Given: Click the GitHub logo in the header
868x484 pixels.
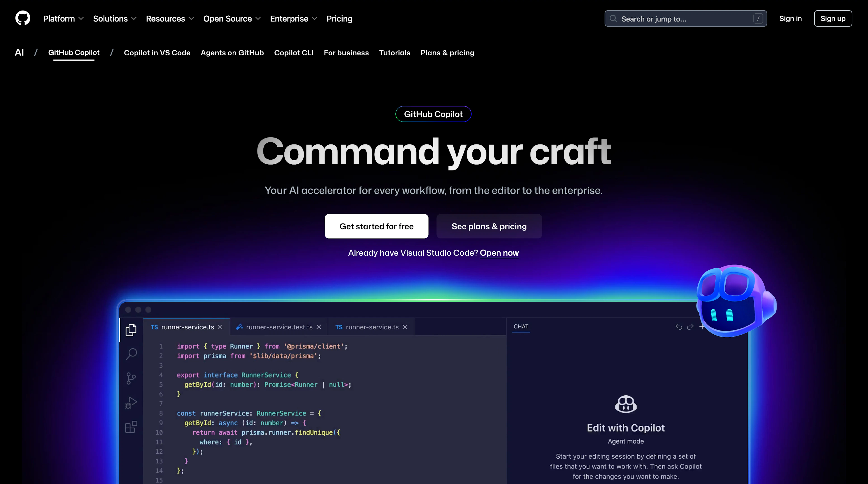Looking at the screenshot, I should tap(23, 18).
